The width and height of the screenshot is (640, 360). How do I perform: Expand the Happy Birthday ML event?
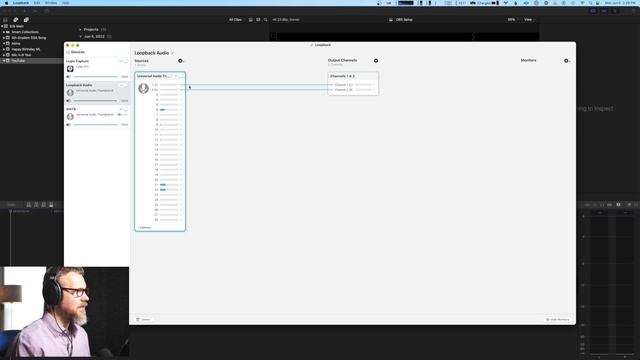click(x=4, y=49)
